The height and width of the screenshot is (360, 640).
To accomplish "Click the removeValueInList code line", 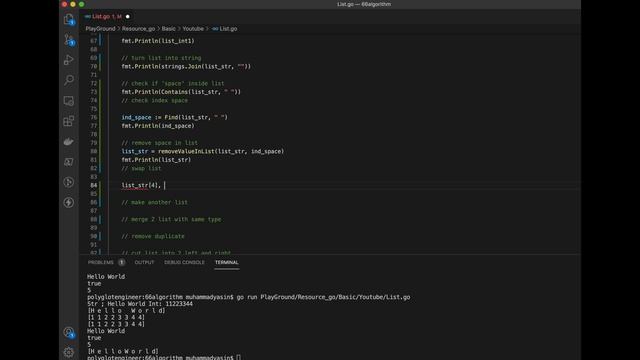I will point(203,151).
